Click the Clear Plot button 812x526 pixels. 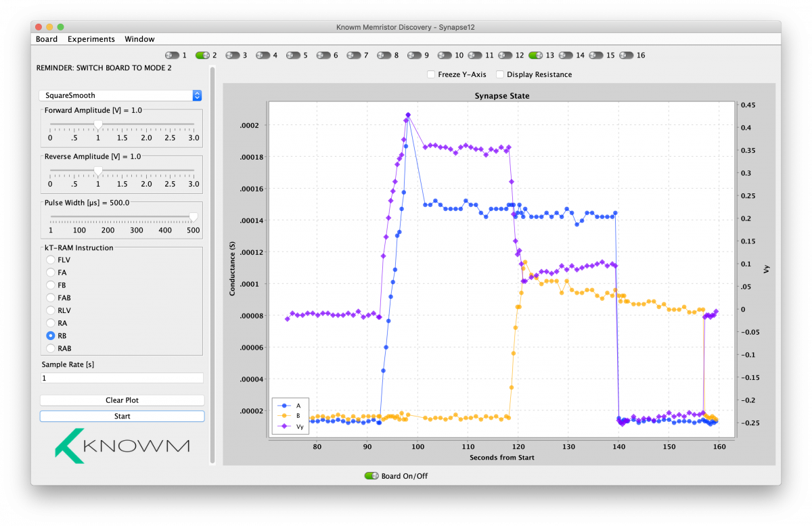[122, 400]
